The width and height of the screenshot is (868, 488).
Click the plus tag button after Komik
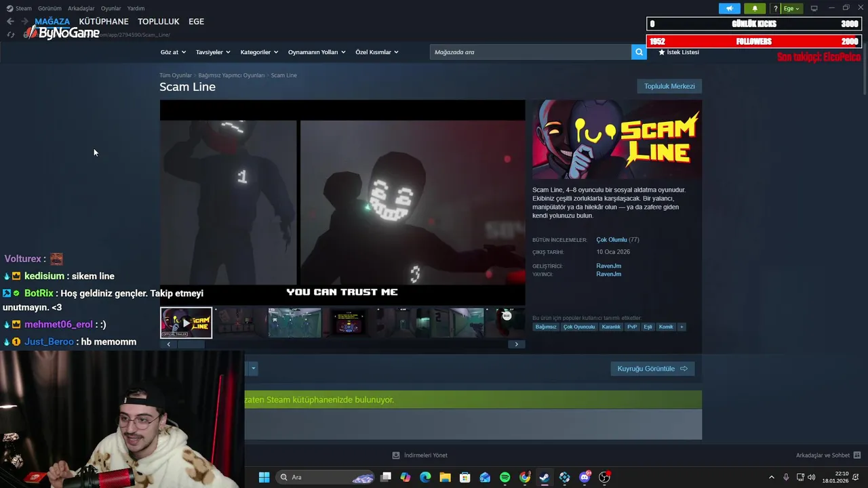682,327
